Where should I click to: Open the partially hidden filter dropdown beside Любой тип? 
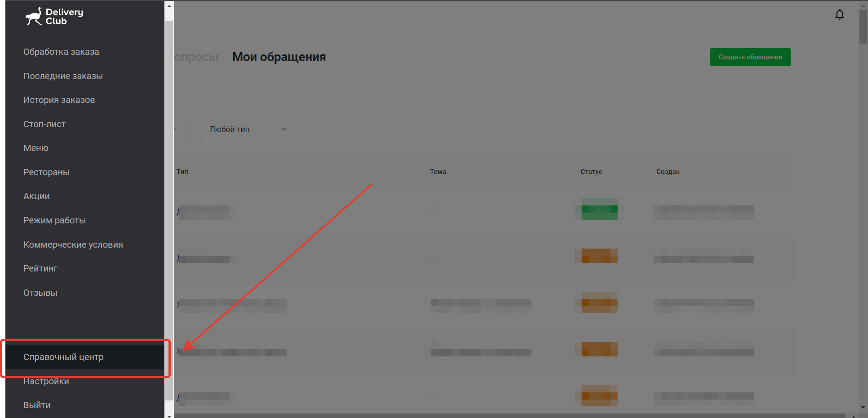pyautogui.click(x=182, y=129)
